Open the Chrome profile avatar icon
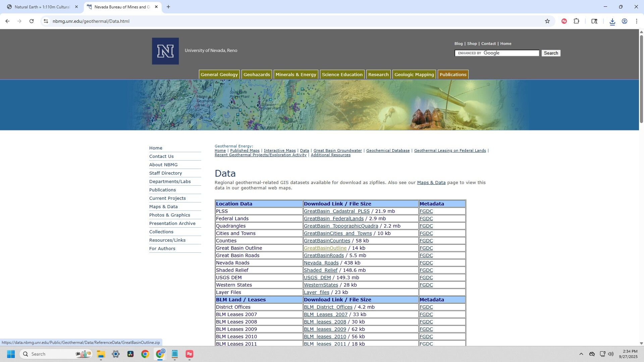 [625, 21]
